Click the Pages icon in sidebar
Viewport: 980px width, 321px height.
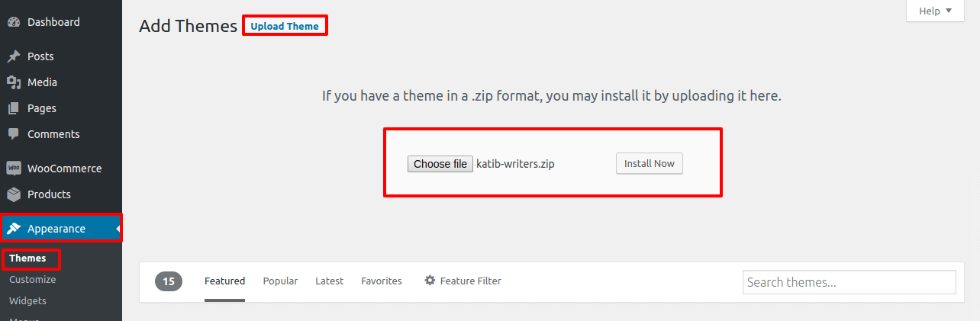point(14,108)
